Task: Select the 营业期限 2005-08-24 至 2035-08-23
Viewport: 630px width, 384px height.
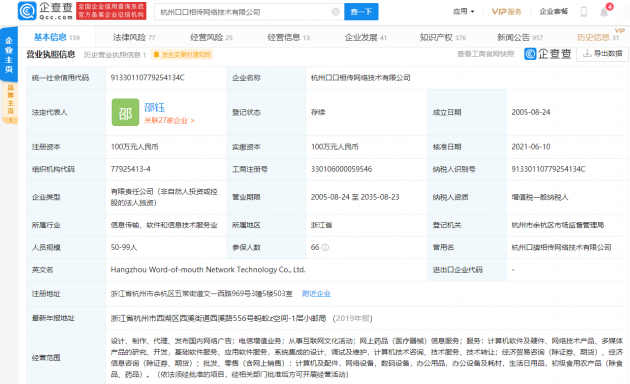Action: [355, 197]
